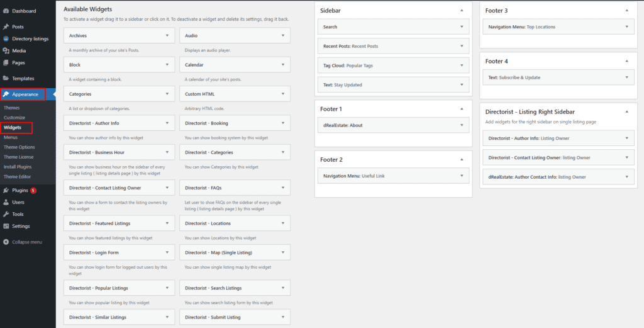Click the Posts pin icon
The image size is (644, 328).
(6, 27)
